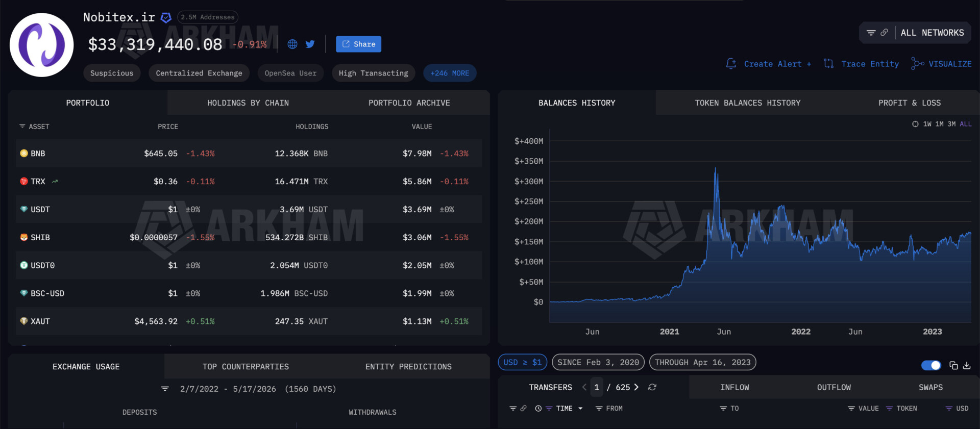Screen dimensions: 980x429
Task: Open the TOP COUNTERPARTIES tab
Action: [x=246, y=366]
